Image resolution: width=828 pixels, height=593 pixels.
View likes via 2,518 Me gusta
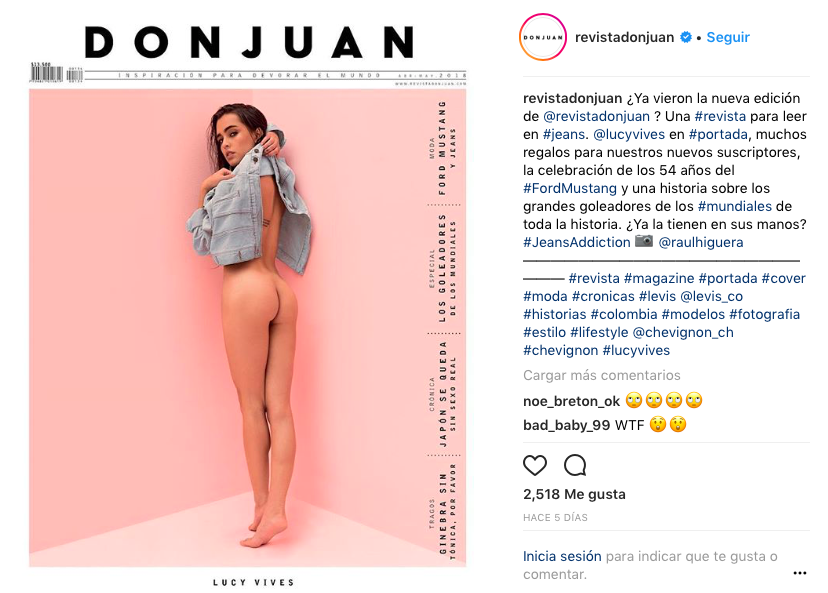574,494
